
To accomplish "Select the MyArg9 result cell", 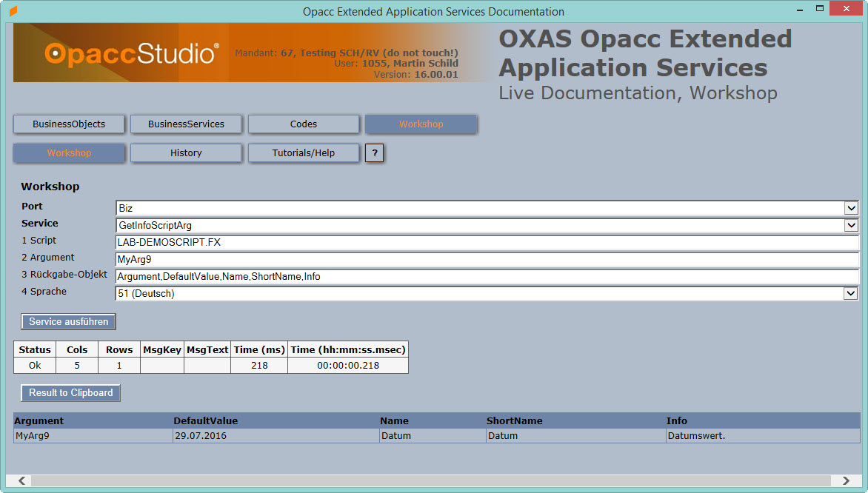I will (93, 436).
